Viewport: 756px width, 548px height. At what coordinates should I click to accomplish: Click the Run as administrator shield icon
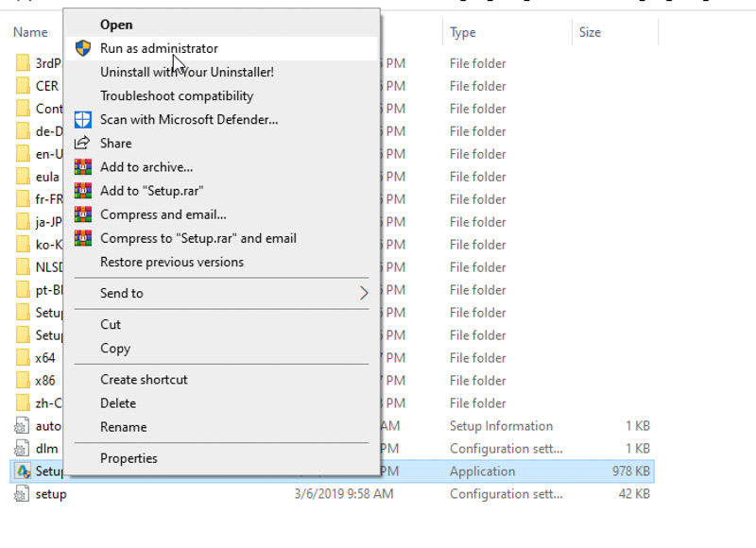(83, 48)
